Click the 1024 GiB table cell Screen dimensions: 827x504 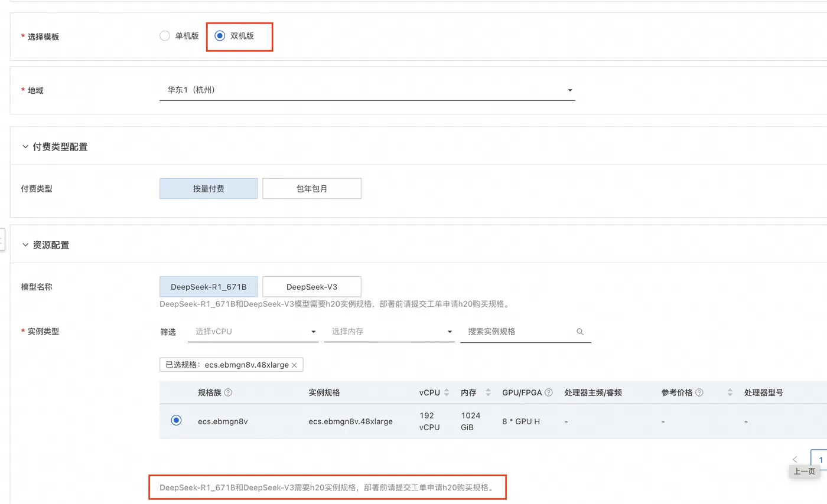[471, 421]
